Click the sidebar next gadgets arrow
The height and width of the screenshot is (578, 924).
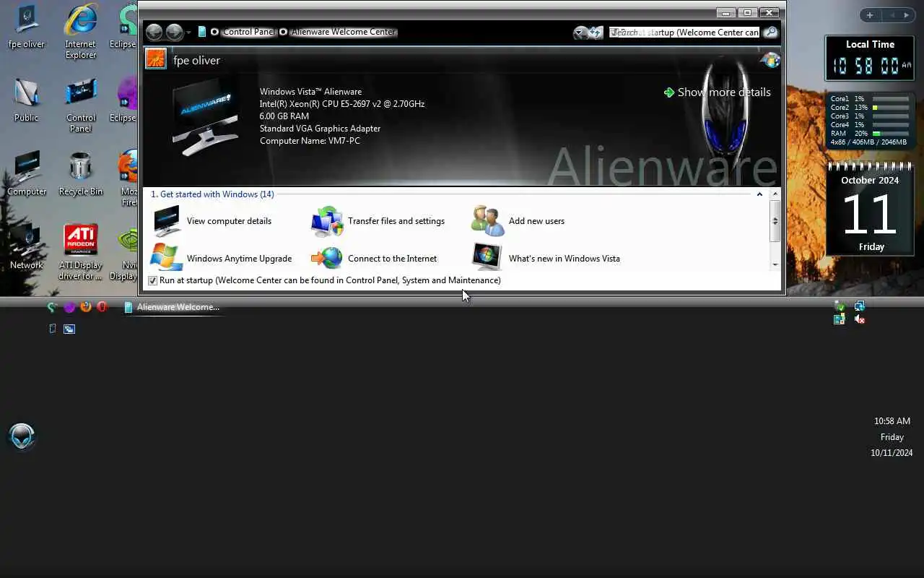(x=907, y=15)
